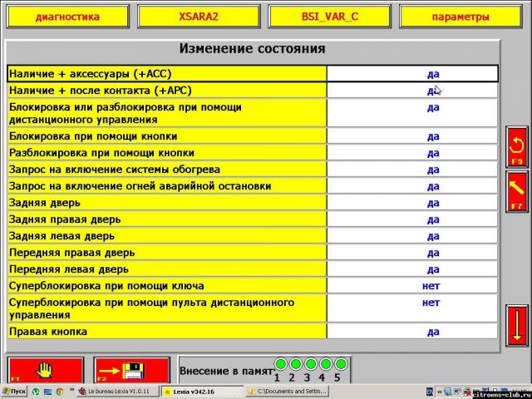Select memory slot 1 green indicator

point(281,364)
